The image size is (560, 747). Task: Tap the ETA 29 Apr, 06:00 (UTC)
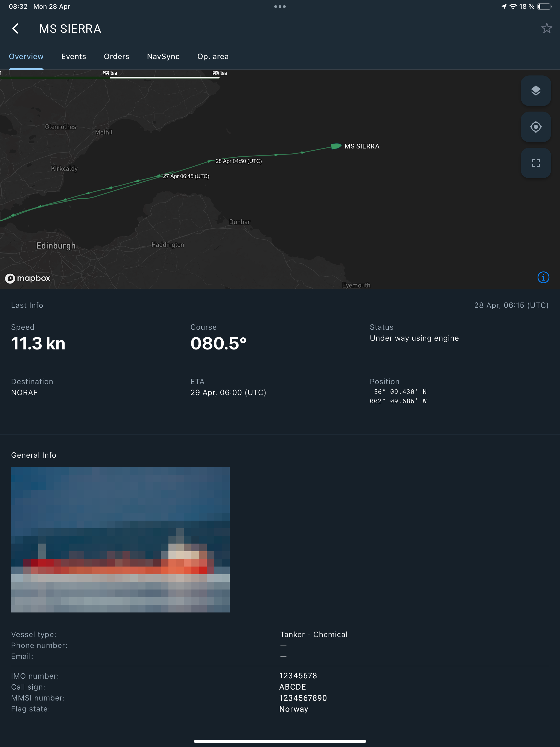228,392
